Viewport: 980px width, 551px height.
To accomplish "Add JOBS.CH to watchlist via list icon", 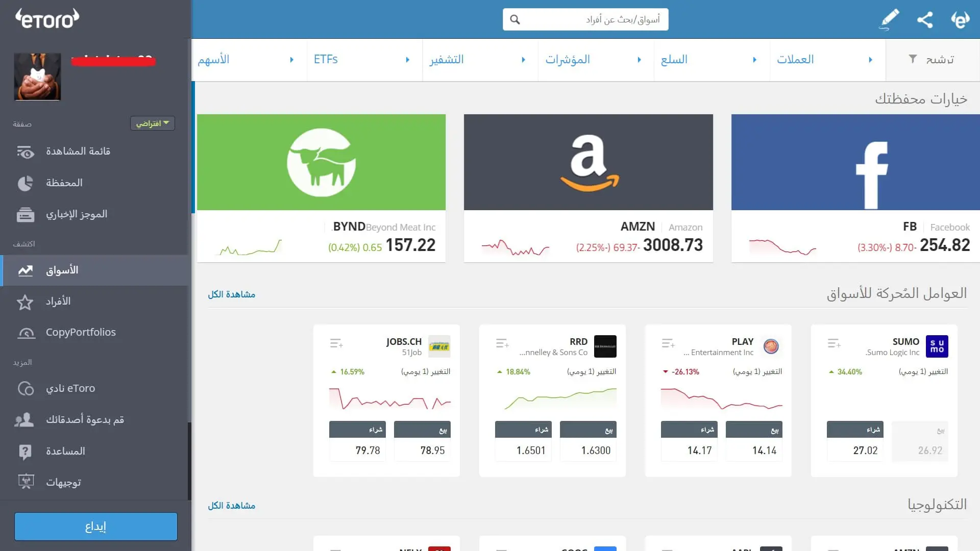I will click(336, 343).
